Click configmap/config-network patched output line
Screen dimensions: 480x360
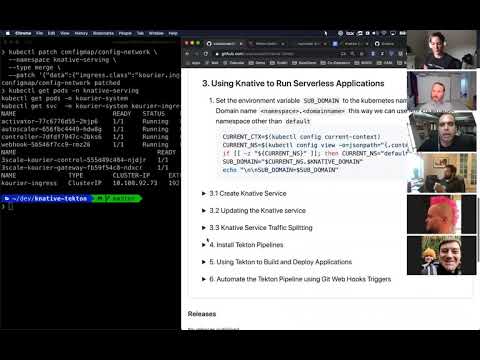click(x=61, y=83)
